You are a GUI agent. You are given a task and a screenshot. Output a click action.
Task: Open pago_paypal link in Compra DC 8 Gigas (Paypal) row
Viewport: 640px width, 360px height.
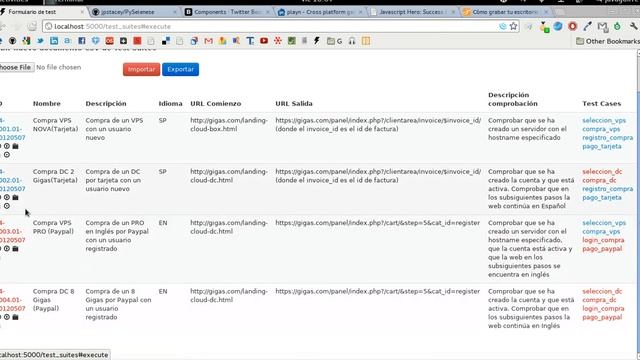(602, 317)
